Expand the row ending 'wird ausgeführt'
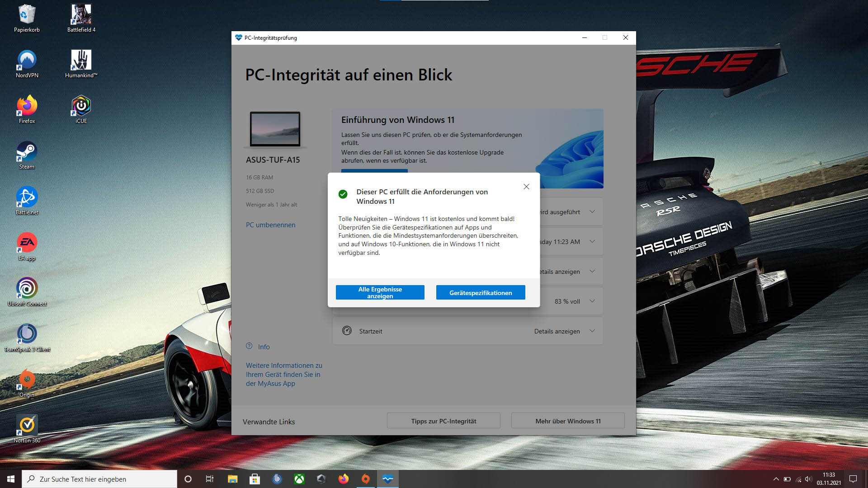 point(592,211)
